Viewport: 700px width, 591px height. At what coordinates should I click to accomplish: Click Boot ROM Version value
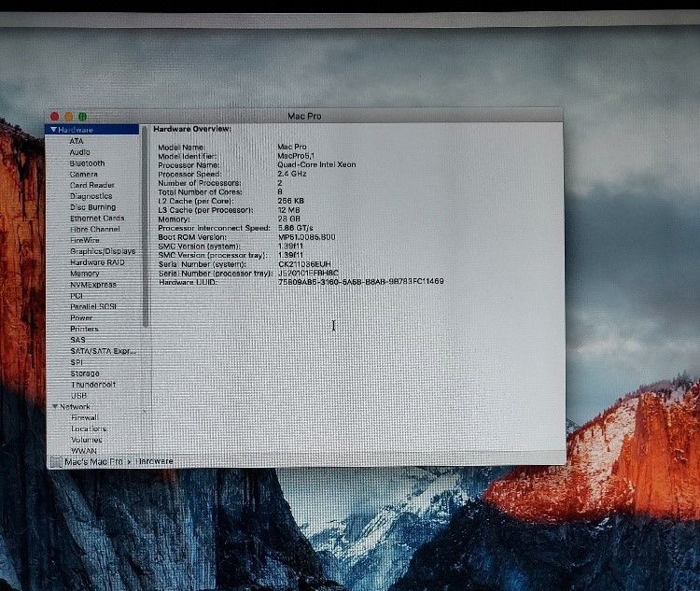(307, 237)
